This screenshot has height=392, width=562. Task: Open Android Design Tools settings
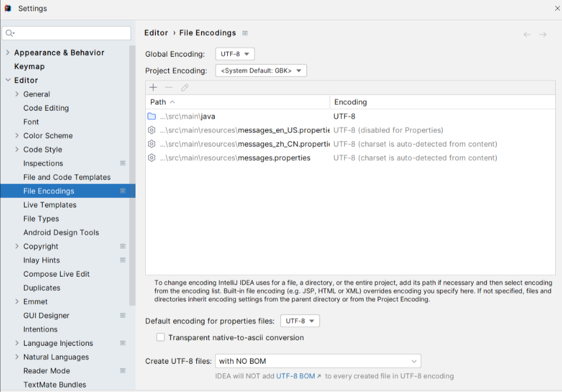click(x=61, y=232)
